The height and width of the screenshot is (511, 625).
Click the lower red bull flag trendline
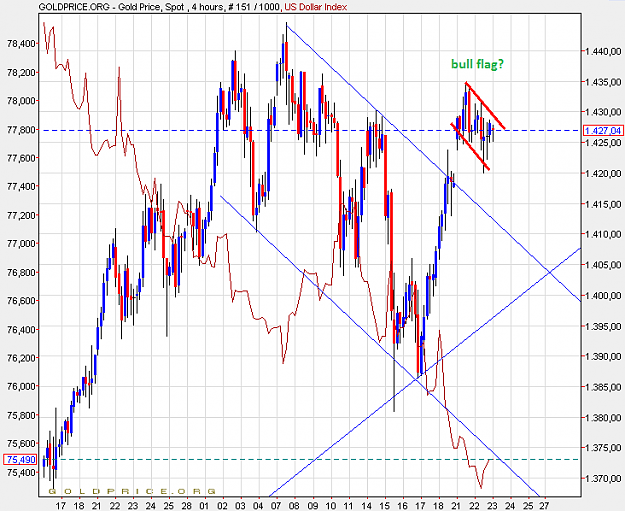point(470,147)
